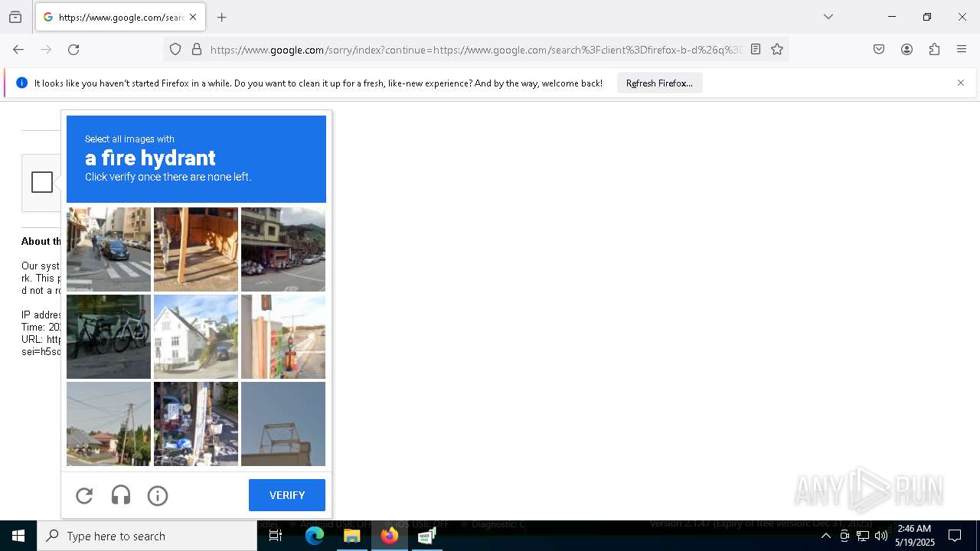The width and height of the screenshot is (980, 551).
Task: Click the notification bar info icon
Action: click(21, 83)
